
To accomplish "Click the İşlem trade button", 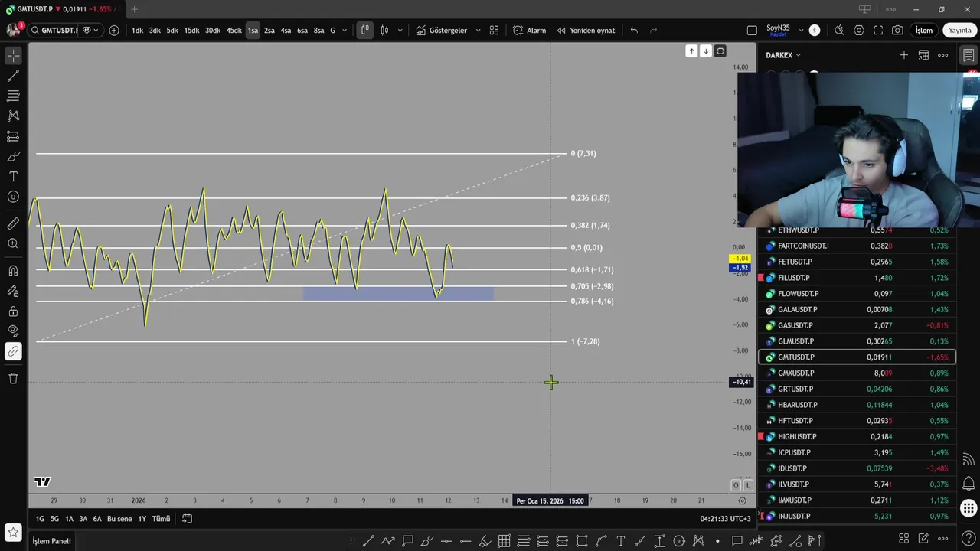I will pos(924,31).
